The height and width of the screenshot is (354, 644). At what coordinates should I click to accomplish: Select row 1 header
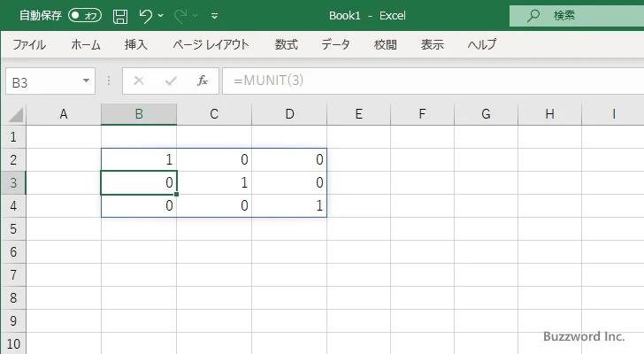tap(13, 137)
